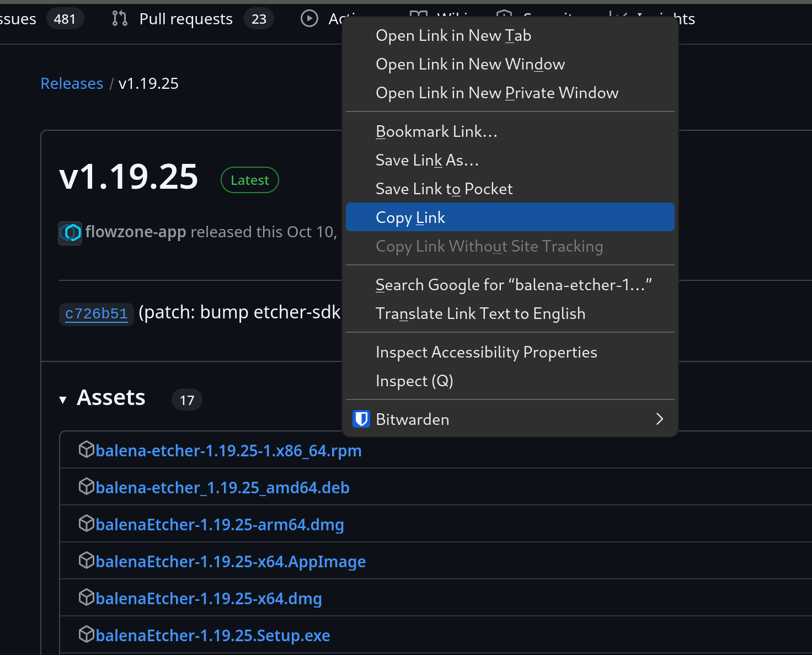Choose Translate Link Text to English
The height and width of the screenshot is (655, 812).
pyautogui.click(x=510, y=313)
